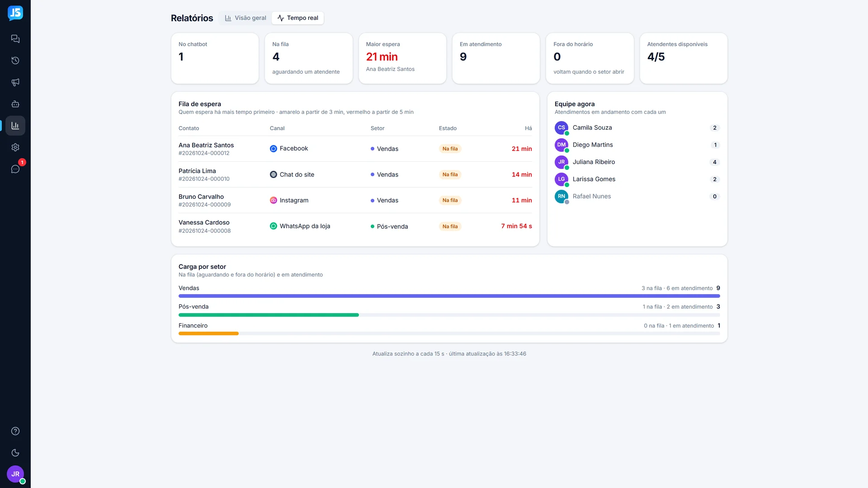This screenshot has height=488, width=868.
Task: Click the Na fila badge for Vanessa Cardoso
Action: tap(450, 226)
